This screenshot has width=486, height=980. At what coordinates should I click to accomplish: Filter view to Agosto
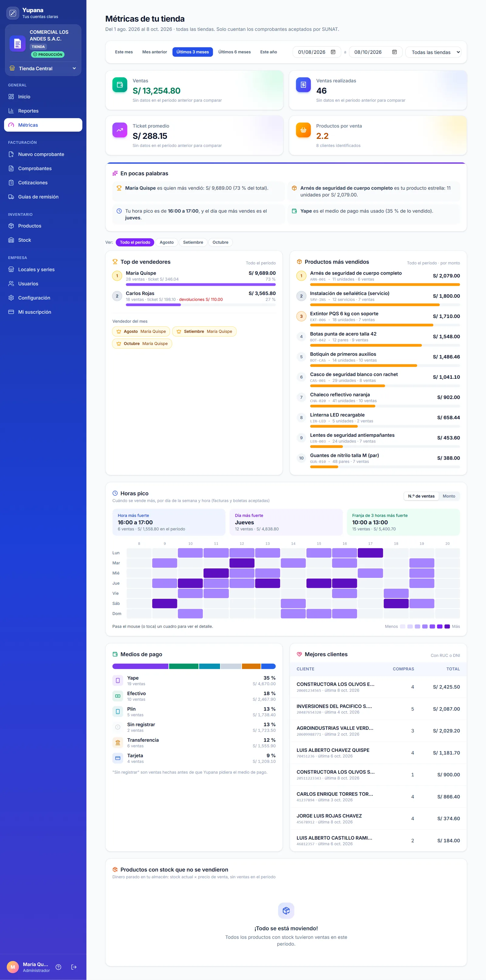[x=166, y=242]
